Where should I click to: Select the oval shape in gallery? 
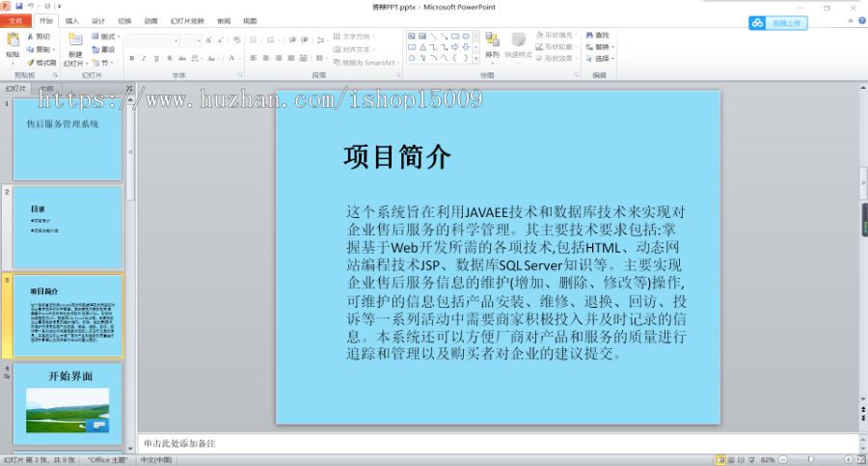tap(466, 36)
